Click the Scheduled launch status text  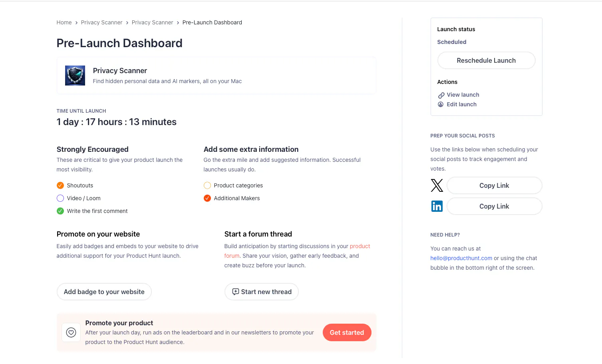coord(452,42)
